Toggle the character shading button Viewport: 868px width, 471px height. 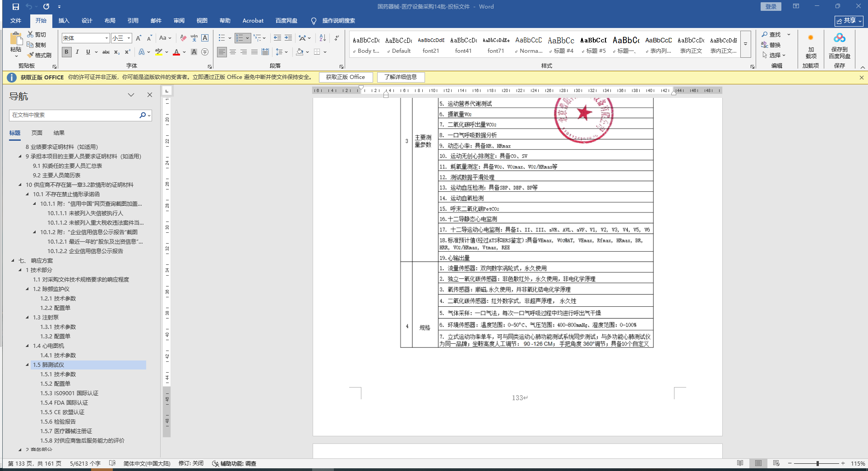point(194,52)
